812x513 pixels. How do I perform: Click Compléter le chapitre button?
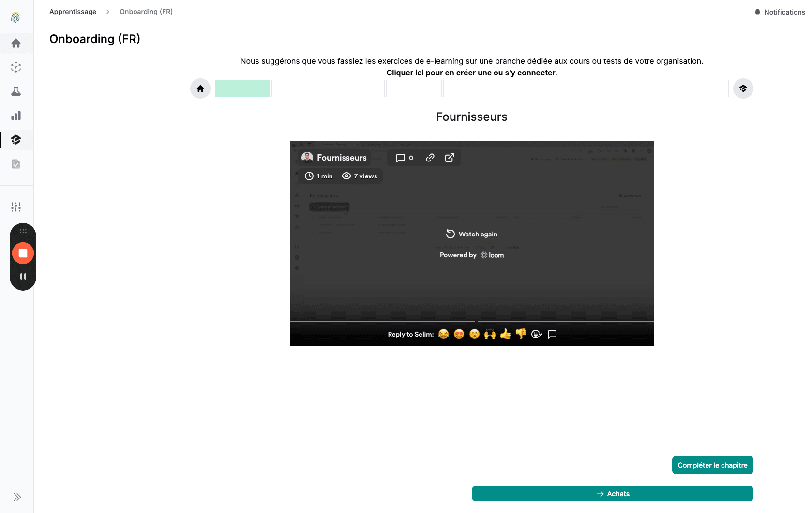click(x=713, y=465)
